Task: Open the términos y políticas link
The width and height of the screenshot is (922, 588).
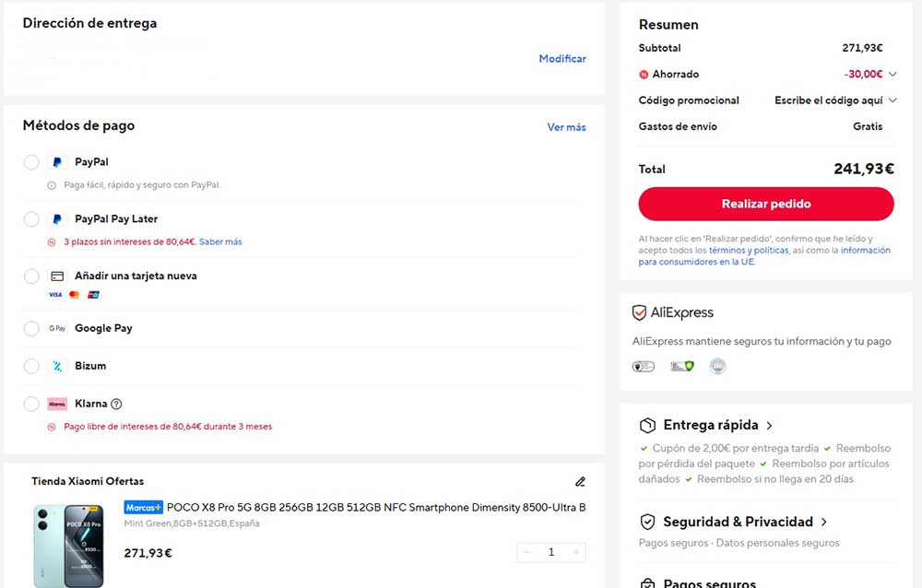Action: pyautogui.click(x=749, y=251)
